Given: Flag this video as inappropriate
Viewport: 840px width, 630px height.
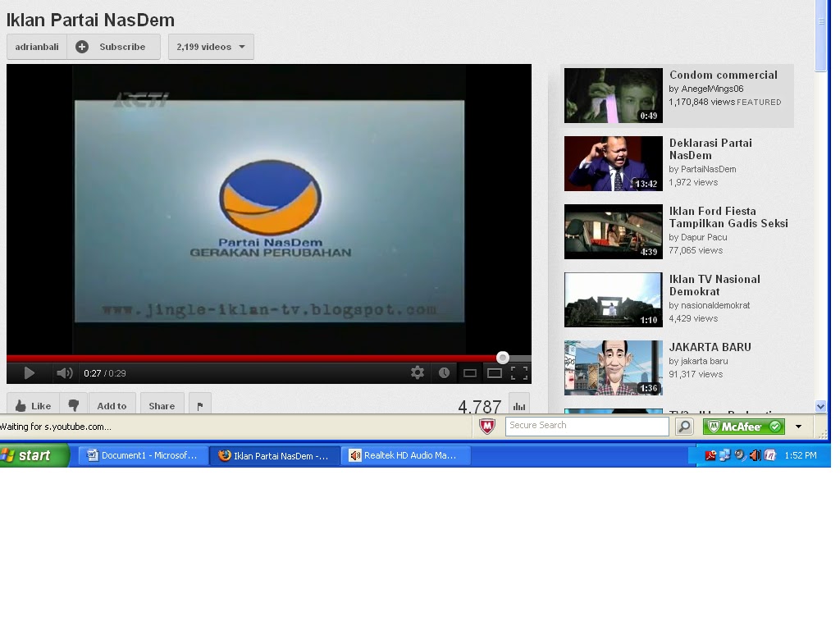Looking at the screenshot, I should 200,405.
